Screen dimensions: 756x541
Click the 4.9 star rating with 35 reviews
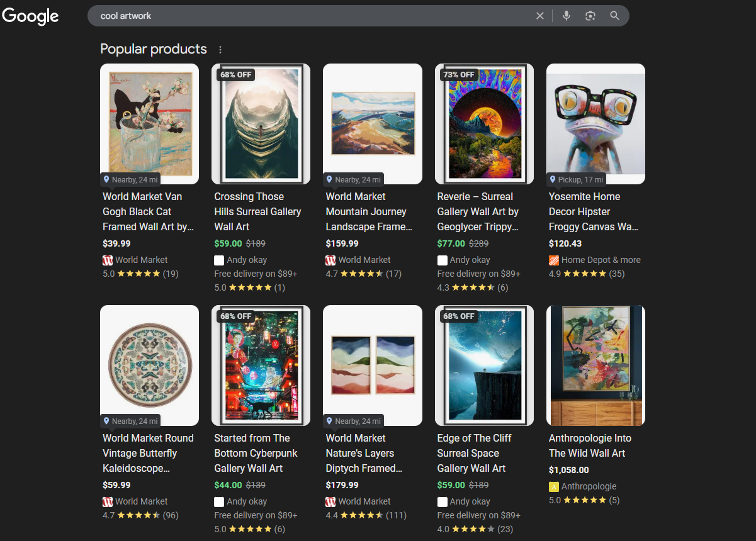587,274
